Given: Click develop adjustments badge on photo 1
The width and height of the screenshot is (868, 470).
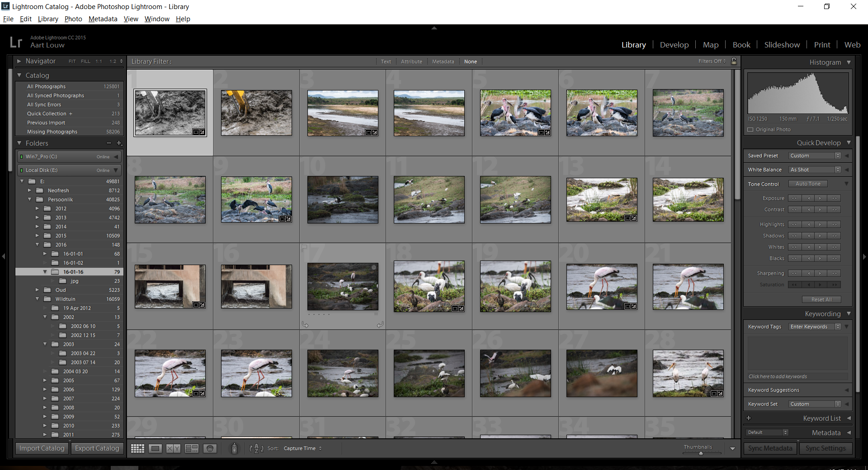Looking at the screenshot, I should click(x=202, y=132).
